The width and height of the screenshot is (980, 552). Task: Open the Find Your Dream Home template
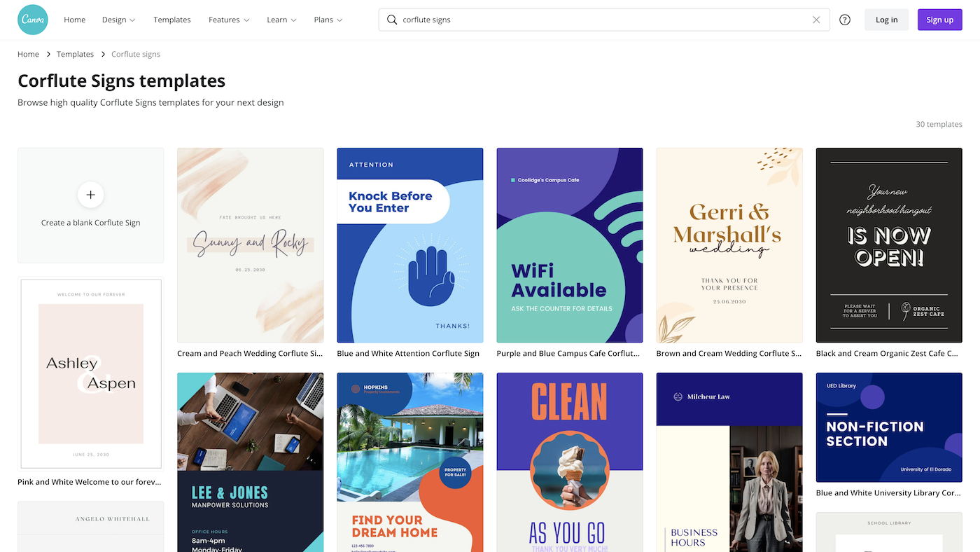(x=410, y=462)
